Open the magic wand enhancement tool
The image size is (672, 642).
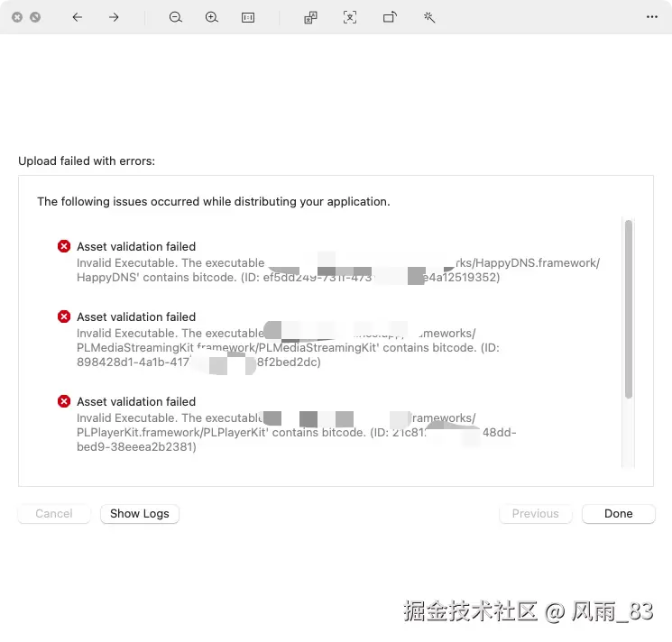click(x=429, y=17)
